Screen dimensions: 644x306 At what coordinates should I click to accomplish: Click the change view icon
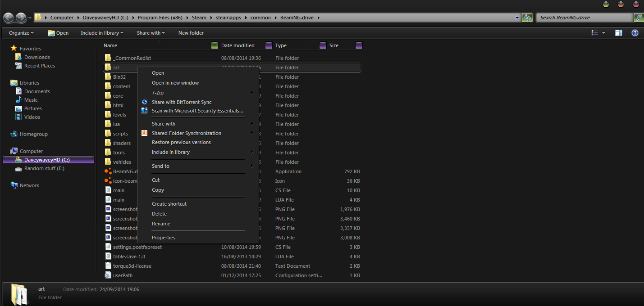(x=595, y=33)
